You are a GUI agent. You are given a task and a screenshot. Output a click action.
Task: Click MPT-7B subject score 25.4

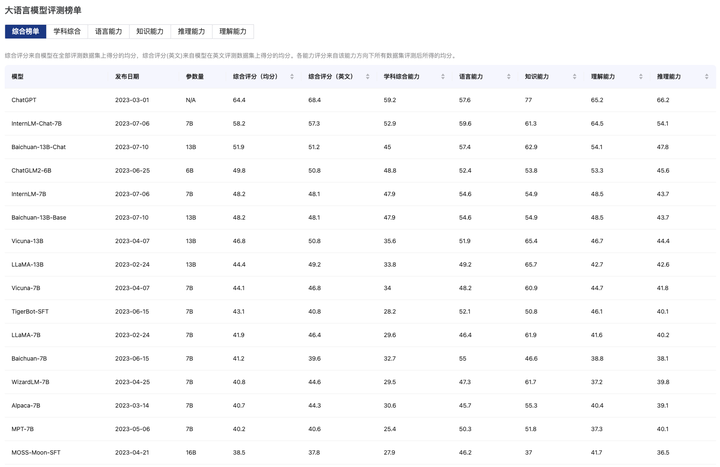390,429
